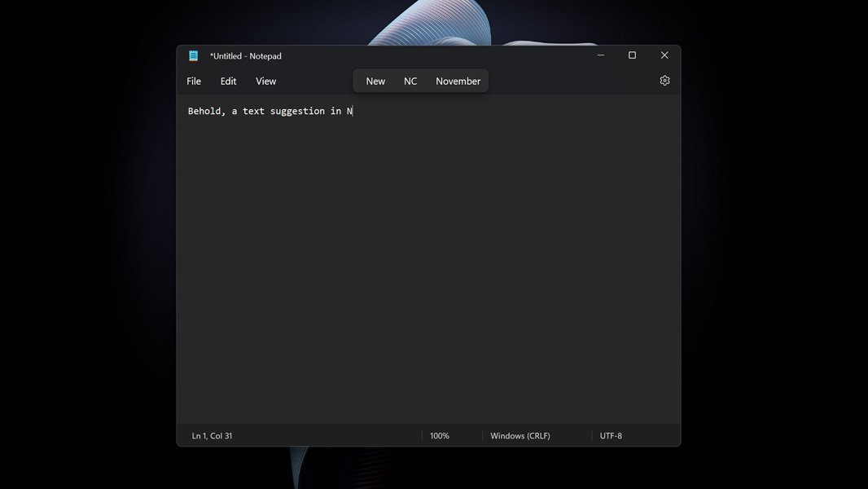The image size is (868, 489).
Task: Open the Edit menu
Action: tap(228, 81)
